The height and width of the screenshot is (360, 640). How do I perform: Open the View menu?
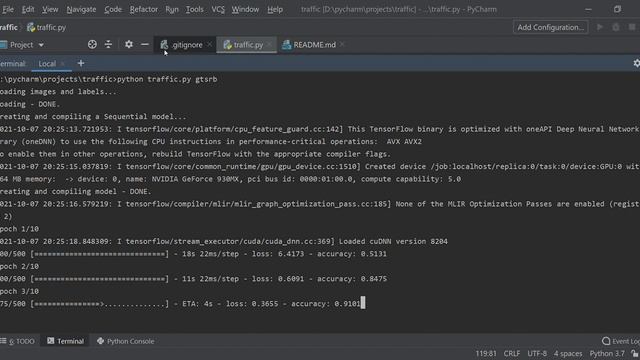50,9
